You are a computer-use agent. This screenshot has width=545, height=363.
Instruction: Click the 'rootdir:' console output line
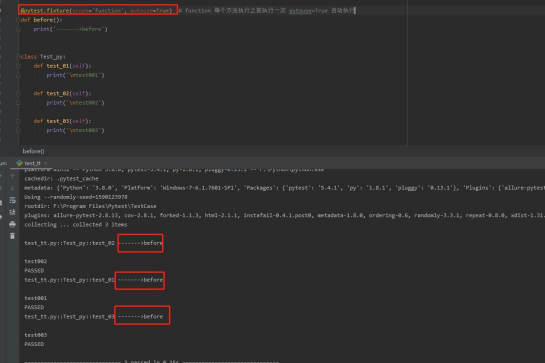pyautogui.click(x=90, y=206)
